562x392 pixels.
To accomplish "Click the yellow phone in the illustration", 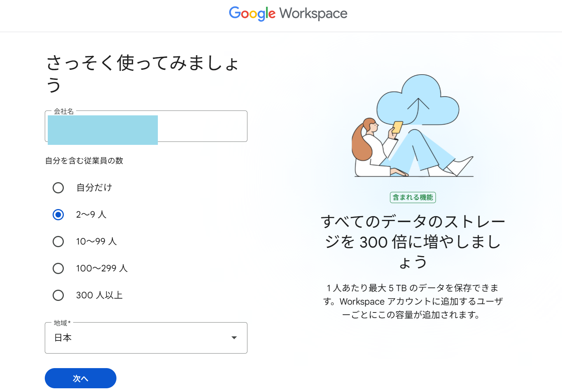I will (x=397, y=127).
